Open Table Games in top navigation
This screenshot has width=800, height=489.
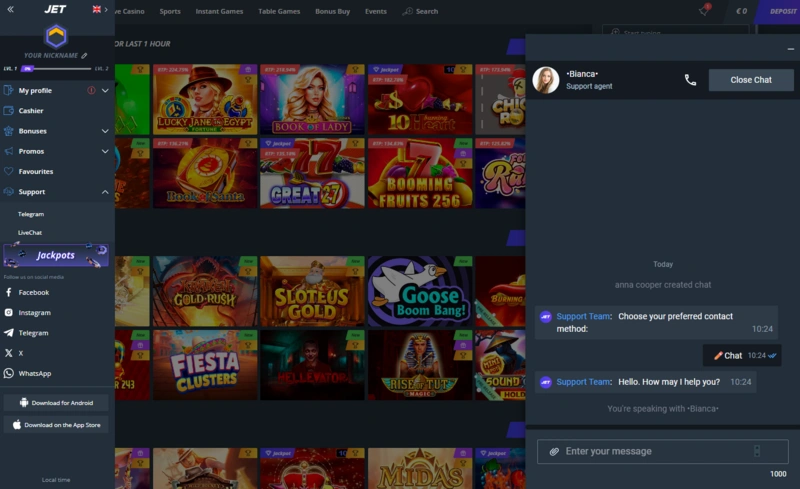point(279,11)
